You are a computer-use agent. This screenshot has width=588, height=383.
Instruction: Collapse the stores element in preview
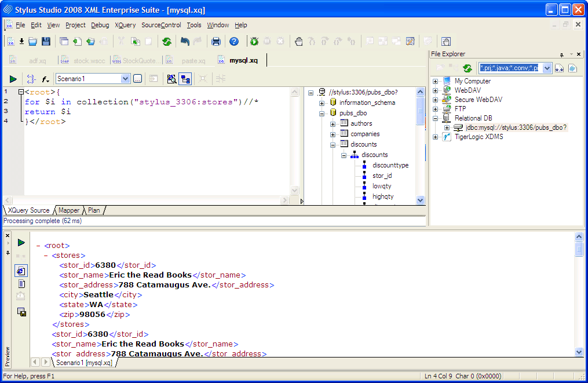pyautogui.click(x=46, y=256)
